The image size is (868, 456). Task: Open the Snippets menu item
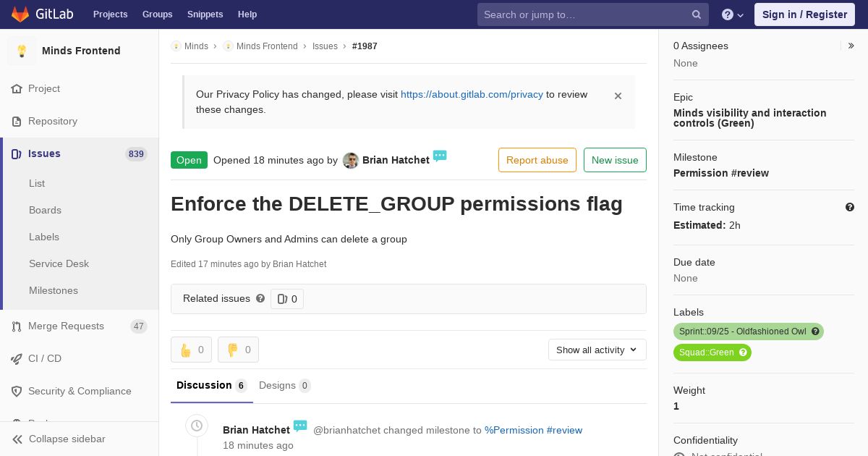click(205, 14)
